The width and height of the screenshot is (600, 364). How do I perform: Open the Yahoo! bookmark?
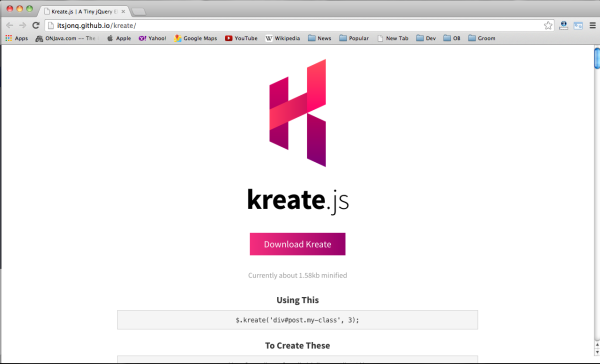tap(152, 38)
